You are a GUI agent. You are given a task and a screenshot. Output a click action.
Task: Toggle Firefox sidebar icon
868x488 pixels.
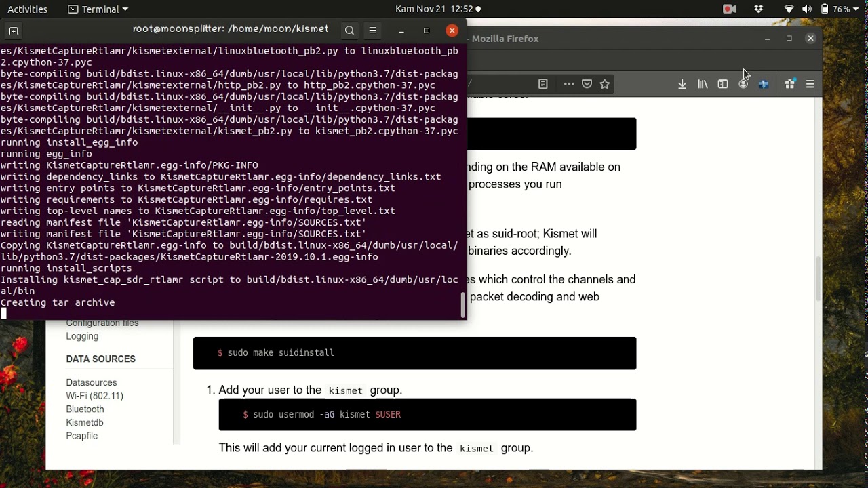pos(723,84)
